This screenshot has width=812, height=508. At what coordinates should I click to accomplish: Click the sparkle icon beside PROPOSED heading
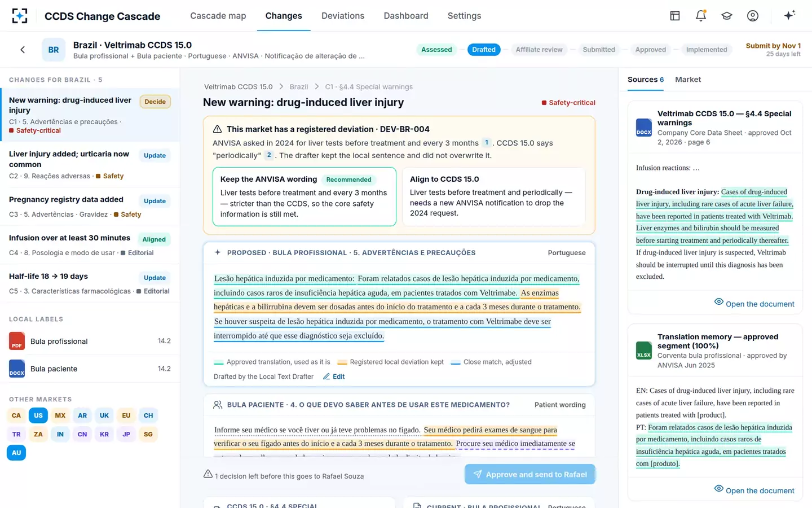point(218,252)
